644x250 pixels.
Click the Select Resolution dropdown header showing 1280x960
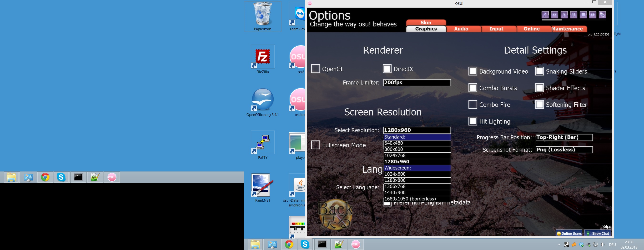coord(417,130)
